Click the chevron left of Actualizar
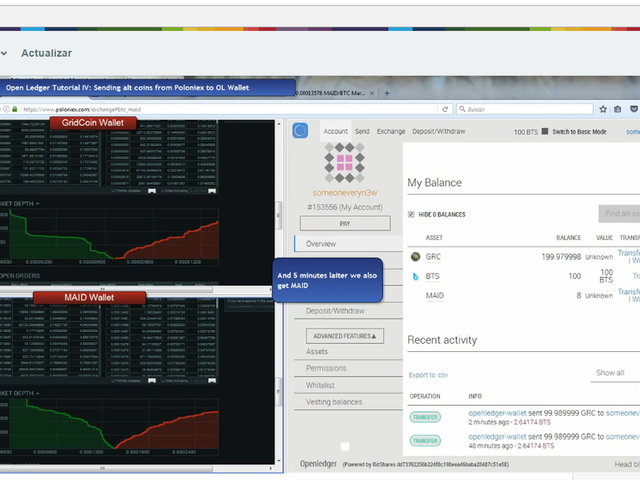This screenshot has width=640, height=480. point(5,53)
